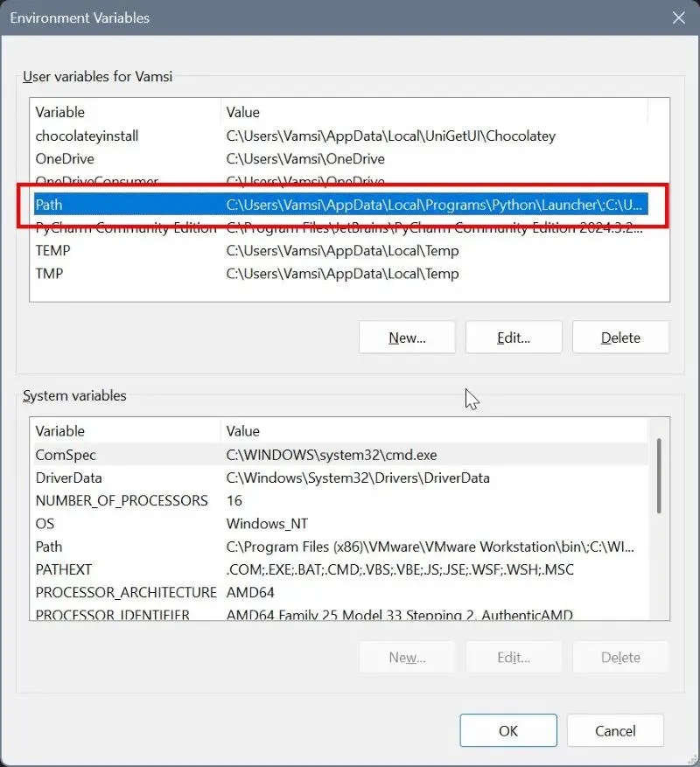Select the user Path variable

tap(341, 205)
